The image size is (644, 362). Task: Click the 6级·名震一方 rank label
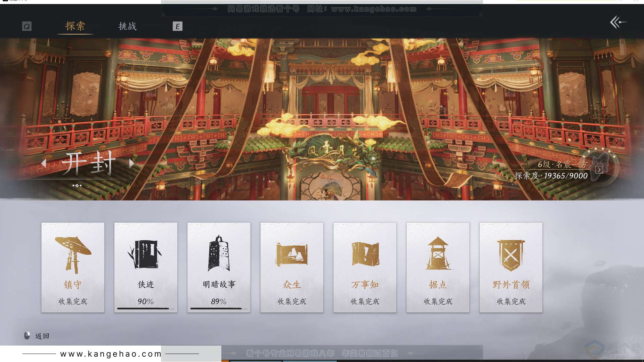point(562,164)
